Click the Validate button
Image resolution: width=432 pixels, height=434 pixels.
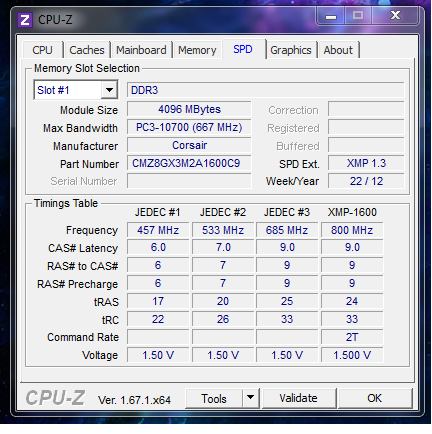pos(299,398)
